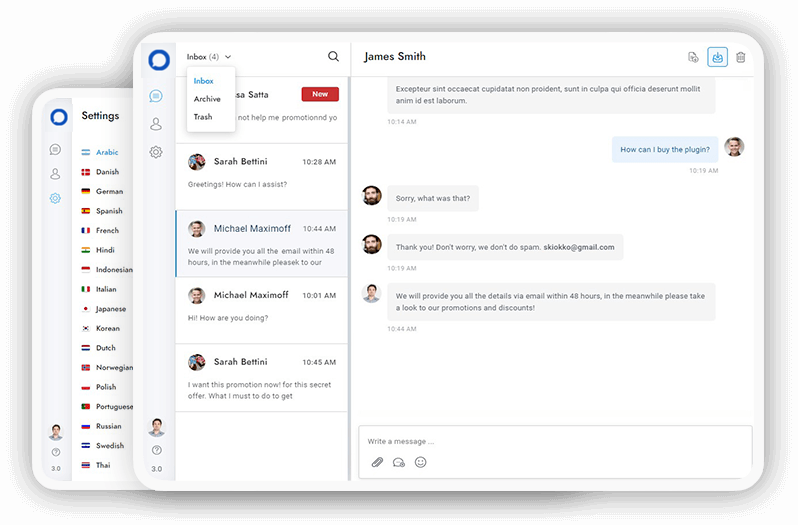This screenshot has width=798, height=525.
Task: Select Dutch language in Settings
Action: click(x=99, y=348)
